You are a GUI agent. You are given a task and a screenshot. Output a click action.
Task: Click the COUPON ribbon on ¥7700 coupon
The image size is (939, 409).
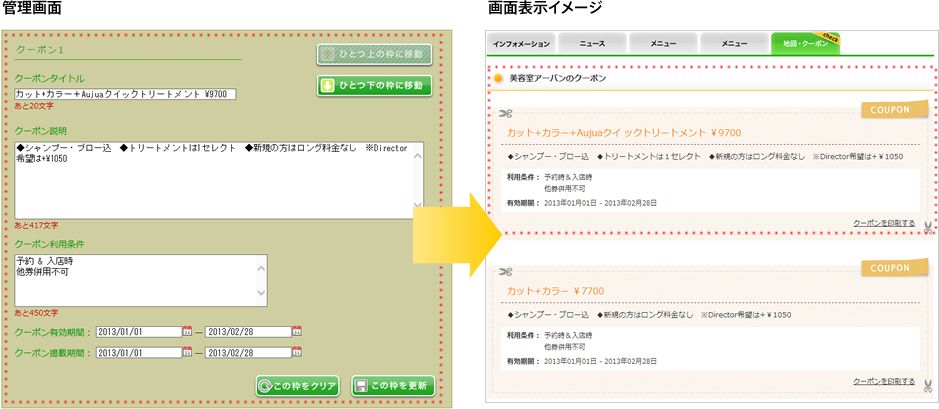pos(895,268)
